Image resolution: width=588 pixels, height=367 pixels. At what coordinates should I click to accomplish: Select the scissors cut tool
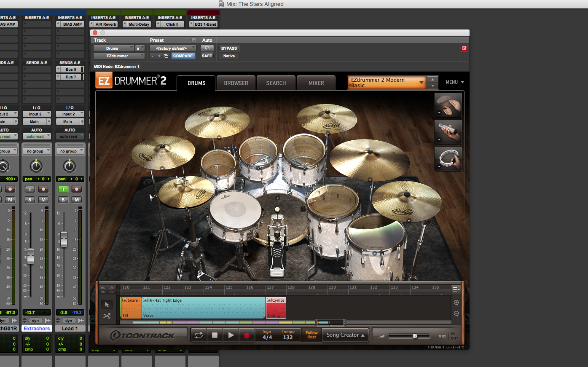pyautogui.click(x=107, y=316)
